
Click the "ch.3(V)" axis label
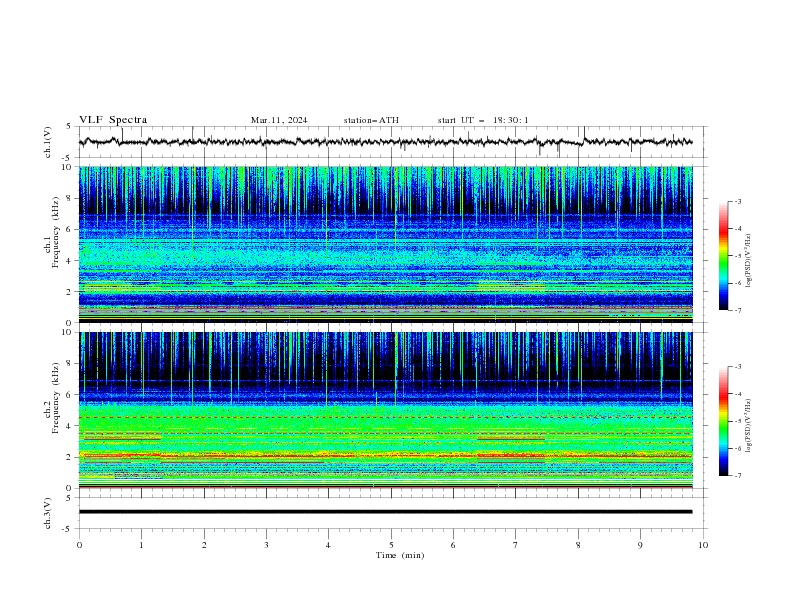48,513
